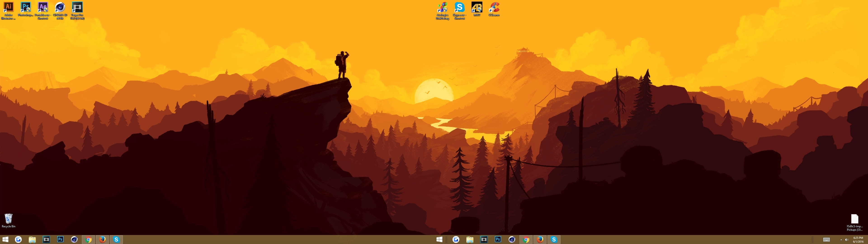This screenshot has width=868, height=244.
Task: Select the Recycle Bin desktop icon
Action: pyautogui.click(x=8, y=221)
